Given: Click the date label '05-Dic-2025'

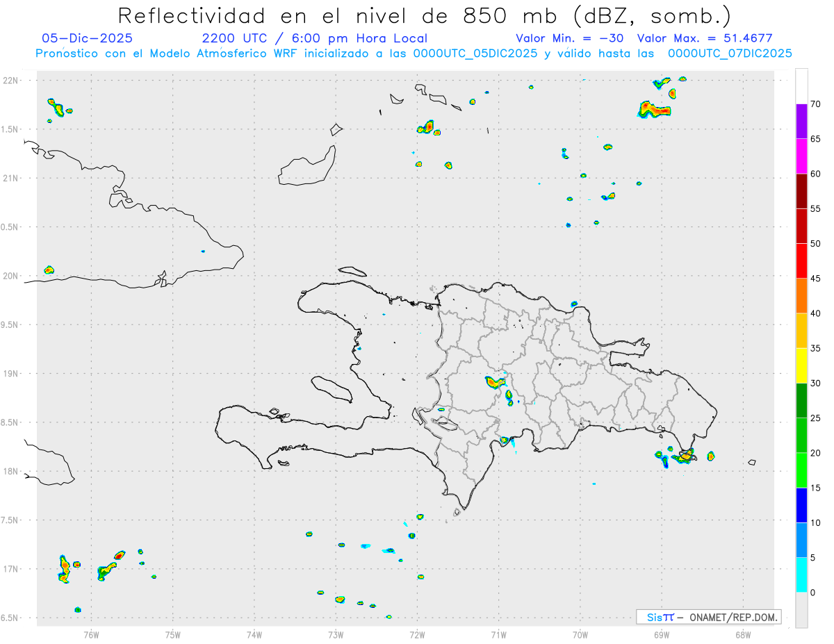Looking at the screenshot, I should click(87, 38).
